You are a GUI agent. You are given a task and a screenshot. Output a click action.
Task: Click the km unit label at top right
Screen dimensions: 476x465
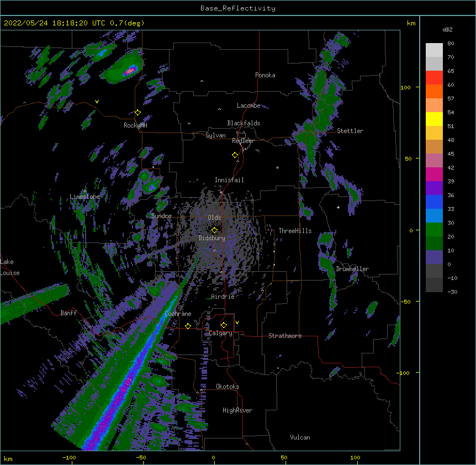411,23
